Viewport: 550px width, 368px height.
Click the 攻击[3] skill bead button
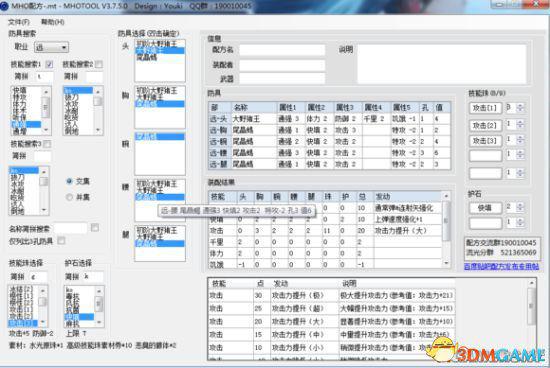click(x=485, y=141)
